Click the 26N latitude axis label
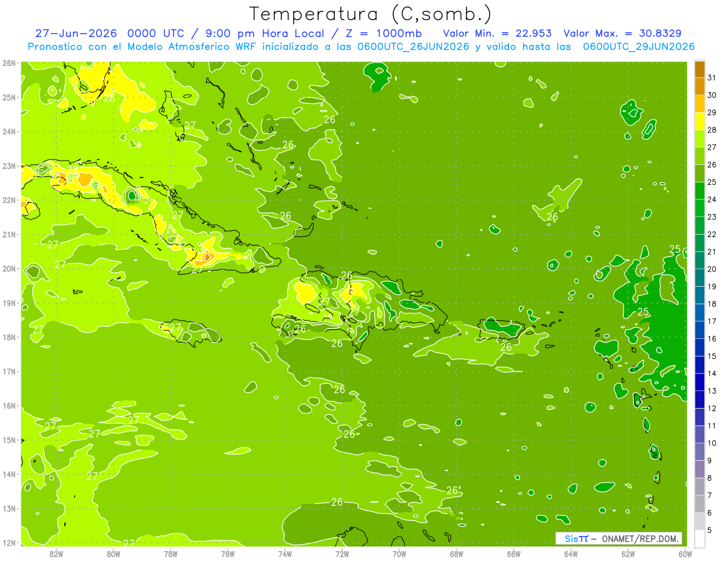The height and width of the screenshot is (562, 728). pyautogui.click(x=8, y=63)
